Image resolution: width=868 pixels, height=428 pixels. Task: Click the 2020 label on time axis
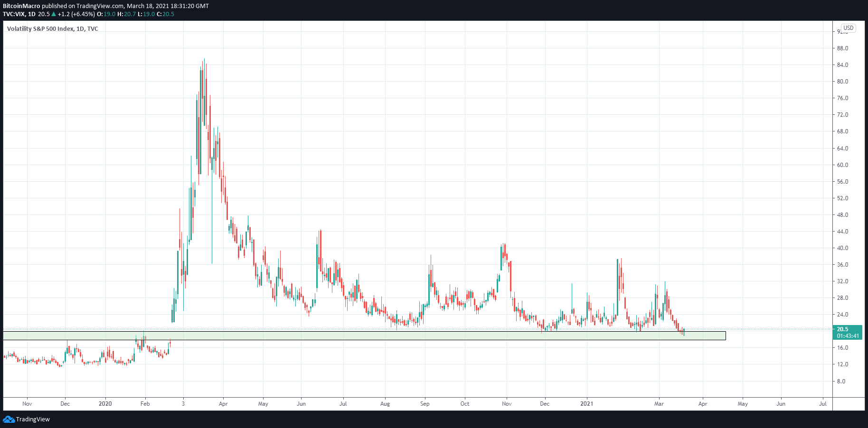click(105, 404)
